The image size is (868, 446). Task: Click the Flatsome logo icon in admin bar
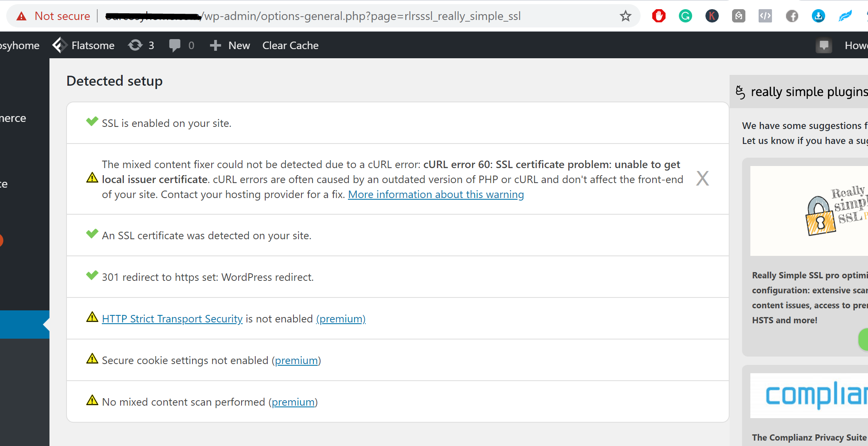pos(59,45)
